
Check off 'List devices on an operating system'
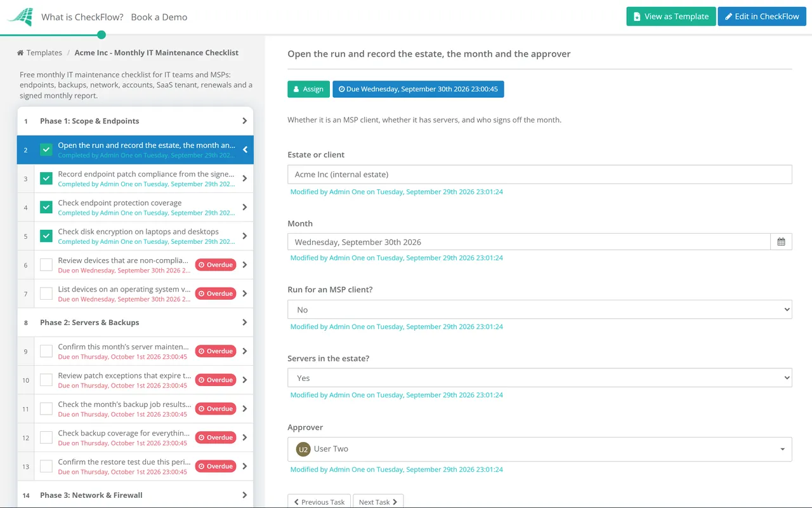click(46, 293)
